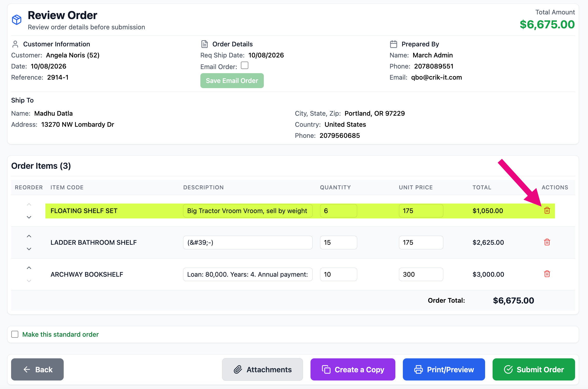
Task: Open Print/Preview of the order
Action: pos(444,369)
